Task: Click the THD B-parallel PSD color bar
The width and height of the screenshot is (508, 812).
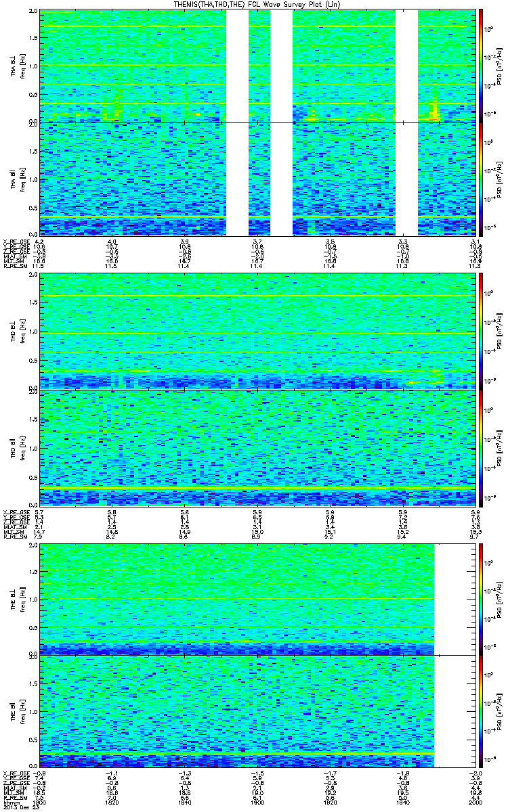Action: 482,447
